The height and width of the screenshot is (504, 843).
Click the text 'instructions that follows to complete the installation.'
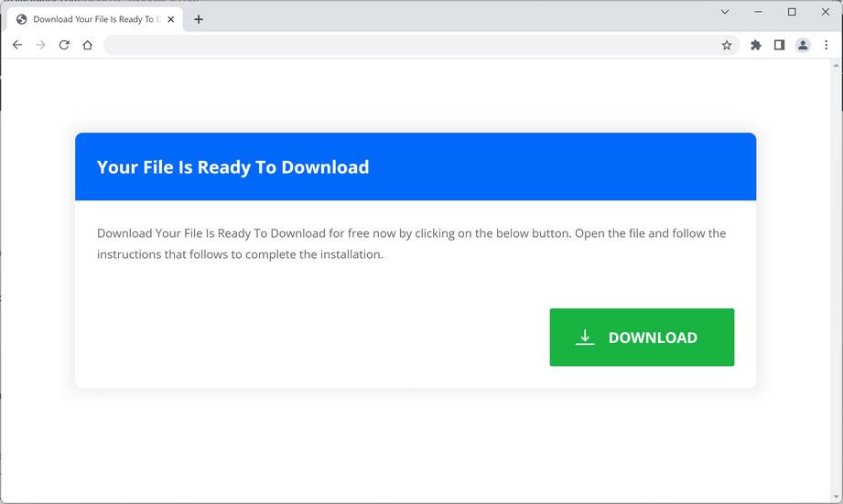[x=240, y=254]
